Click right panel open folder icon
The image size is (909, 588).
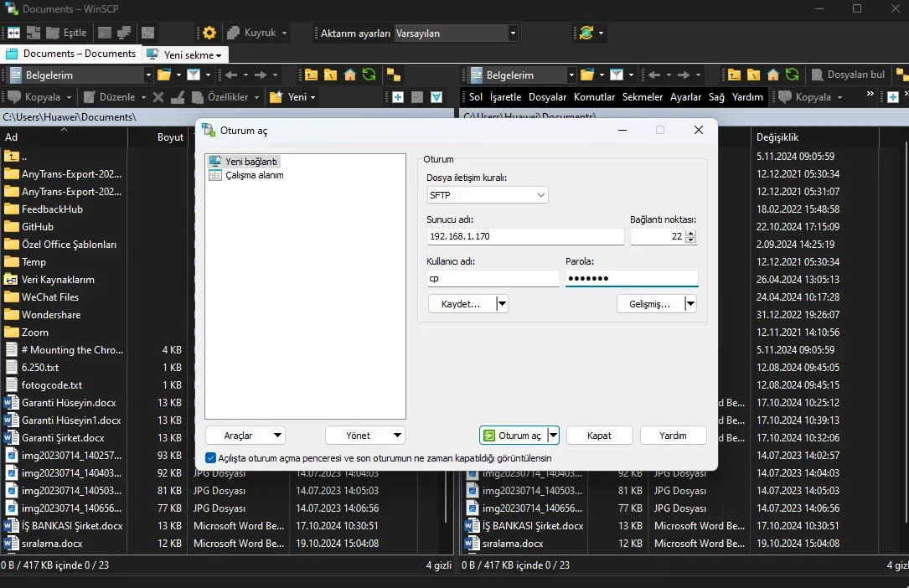coord(587,75)
